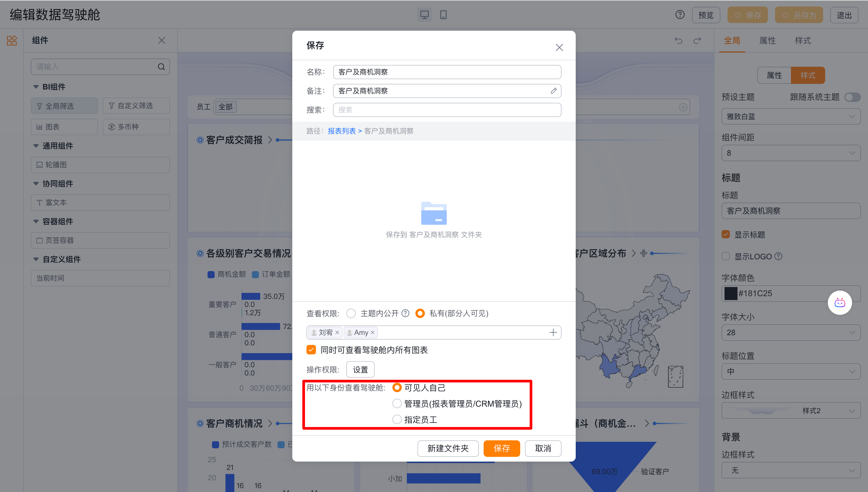The image size is (868, 492).
Task: Remove Amy from the viewer list
Action: [x=373, y=333]
